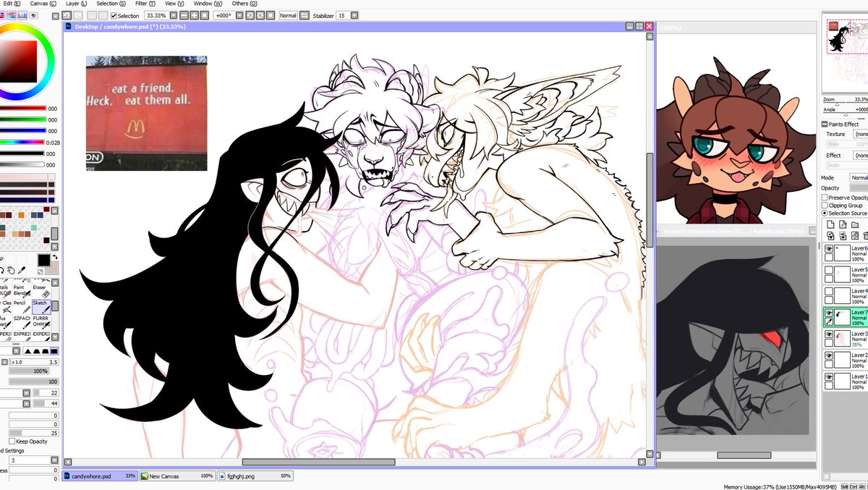This screenshot has width=868, height=490.
Task: Open the brush size multiplier dropdown
Action: click(x=5, y=362)
